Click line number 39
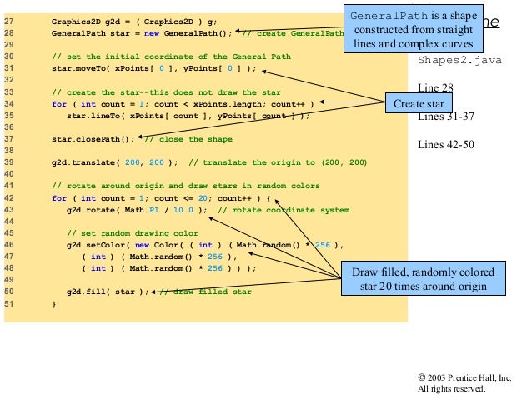 coord(9,162)
